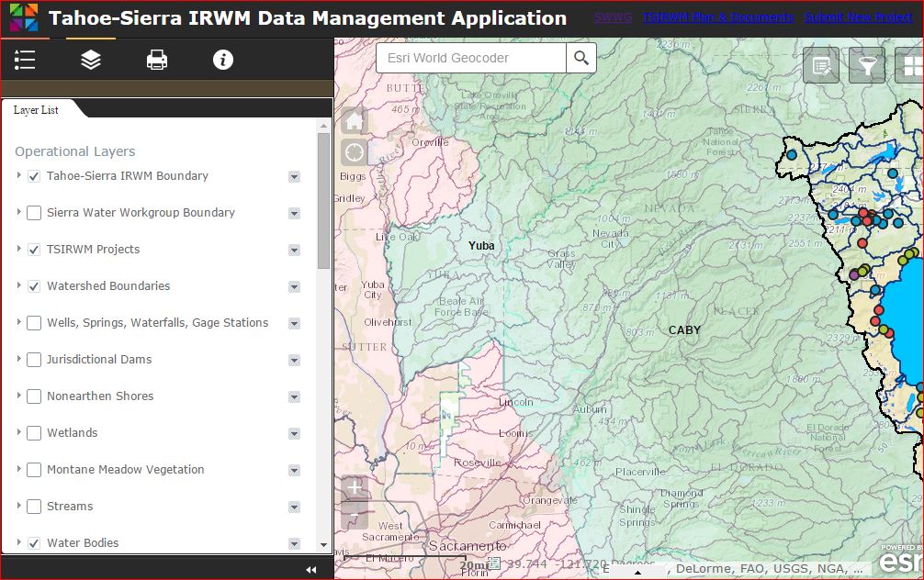Check the Nonearthen Shores layer
924x580 pixels.
(x=34, y=396)
